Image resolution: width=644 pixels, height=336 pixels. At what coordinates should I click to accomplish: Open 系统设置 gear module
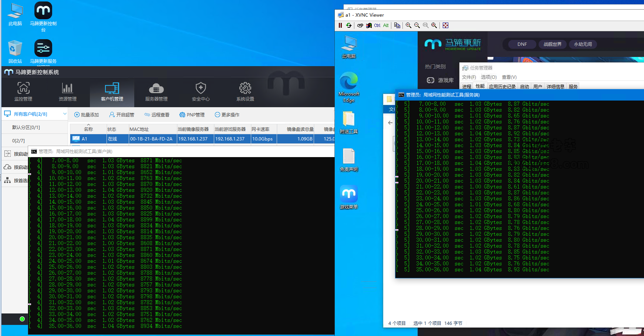click(x=245, y=92)
